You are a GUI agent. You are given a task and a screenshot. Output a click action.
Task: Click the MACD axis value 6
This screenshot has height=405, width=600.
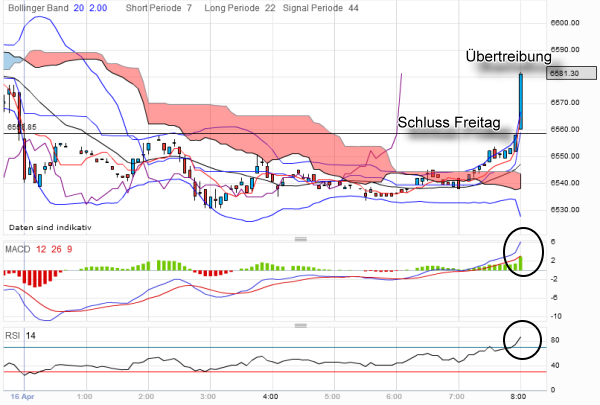(x=553, y=242)
